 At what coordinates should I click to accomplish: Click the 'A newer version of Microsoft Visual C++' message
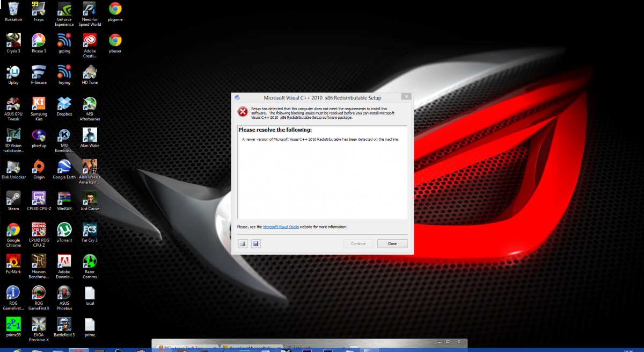point(321,139)
